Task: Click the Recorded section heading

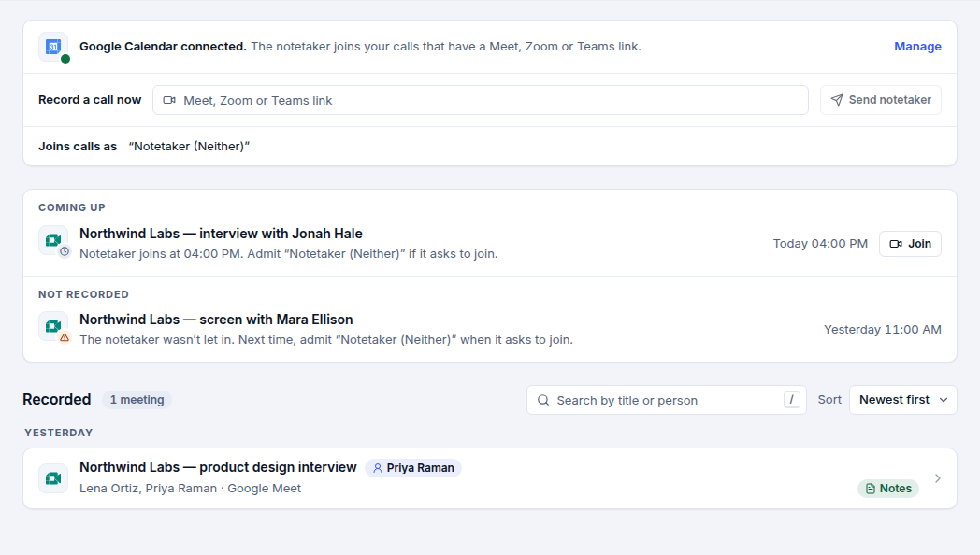Action: point(57,400)
